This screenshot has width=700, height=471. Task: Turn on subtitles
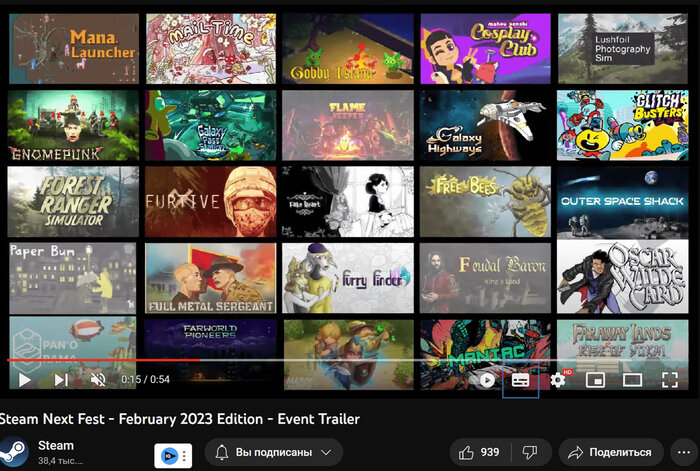coord(521,380)
